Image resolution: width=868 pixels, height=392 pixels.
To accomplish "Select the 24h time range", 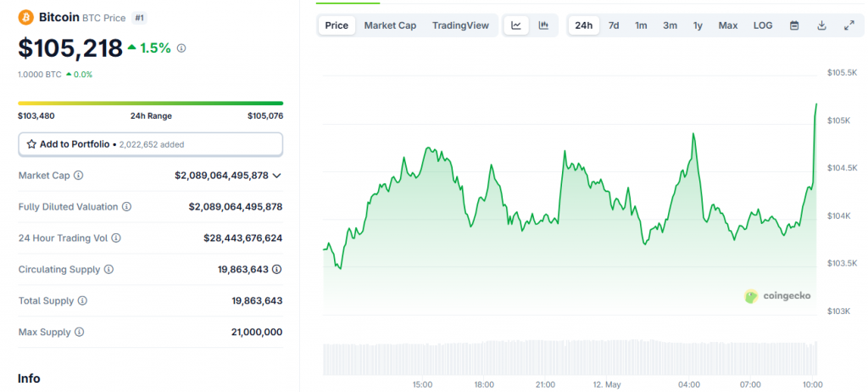I will pyautogui.click(x=584, y=25).
